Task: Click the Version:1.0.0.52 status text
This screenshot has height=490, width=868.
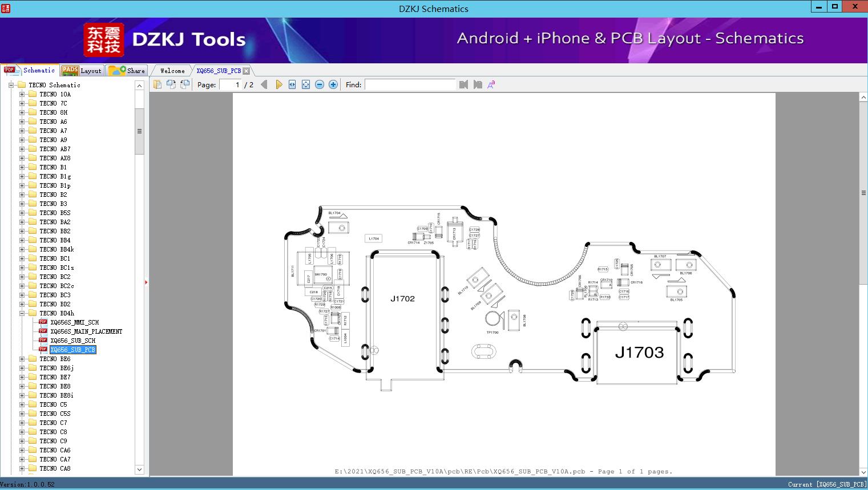Action: click(27, 484)
